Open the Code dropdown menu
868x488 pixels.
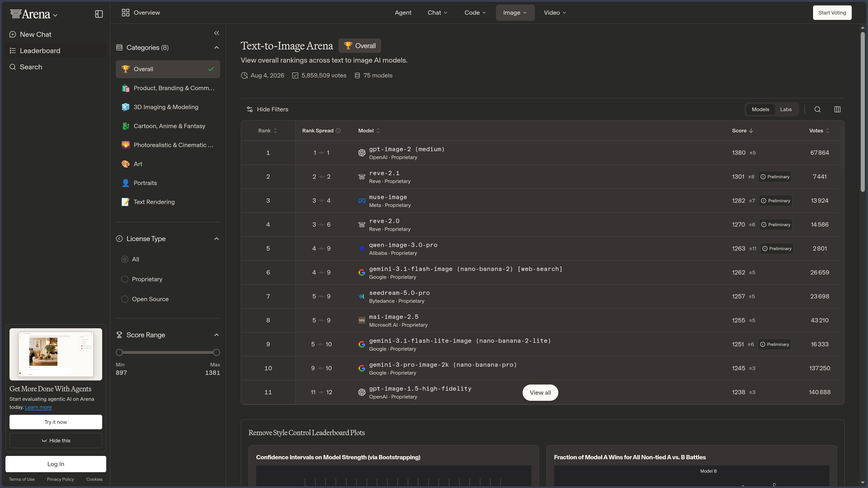tap(475, 12)
